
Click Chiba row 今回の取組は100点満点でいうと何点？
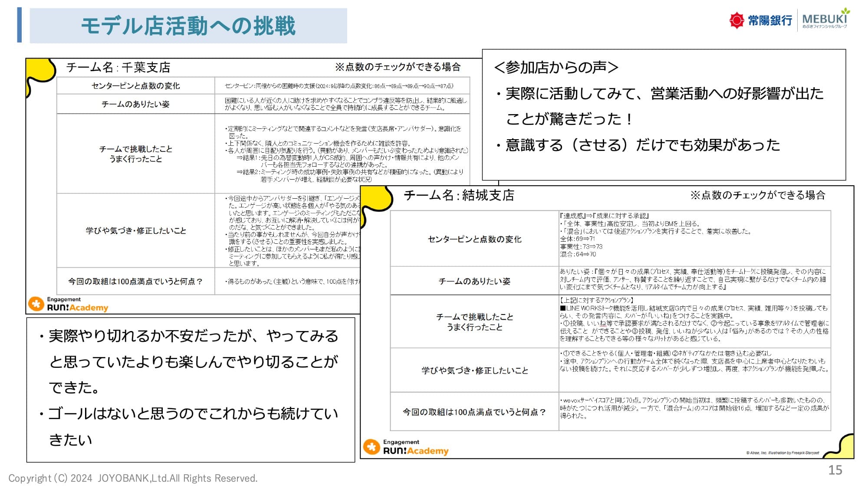pyautogui.click(x=135, y=282)
